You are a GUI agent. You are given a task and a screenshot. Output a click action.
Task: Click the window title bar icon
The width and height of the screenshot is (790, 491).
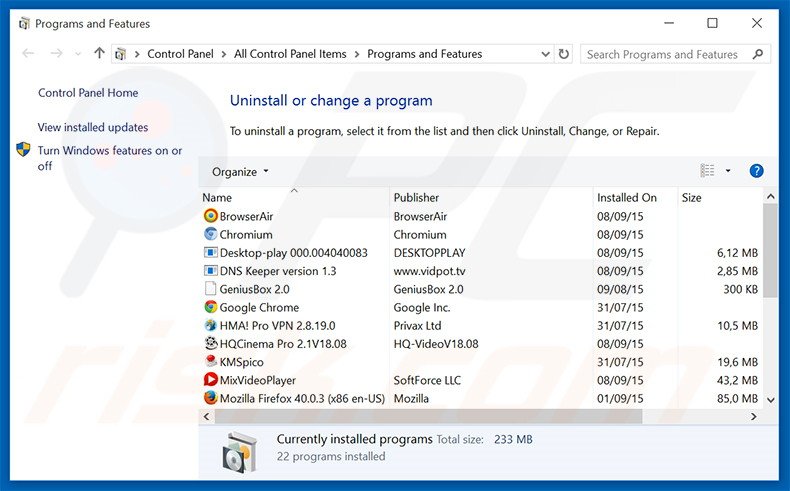pyautogui.click(x=24, y=24)
